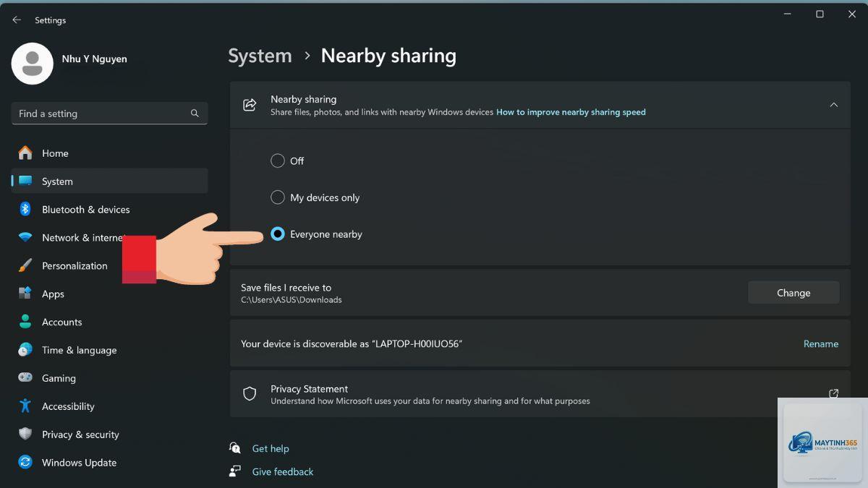Screen dimensions: 868x488
Task: Click the Accessibility figure icon
Action: [25, 406]
